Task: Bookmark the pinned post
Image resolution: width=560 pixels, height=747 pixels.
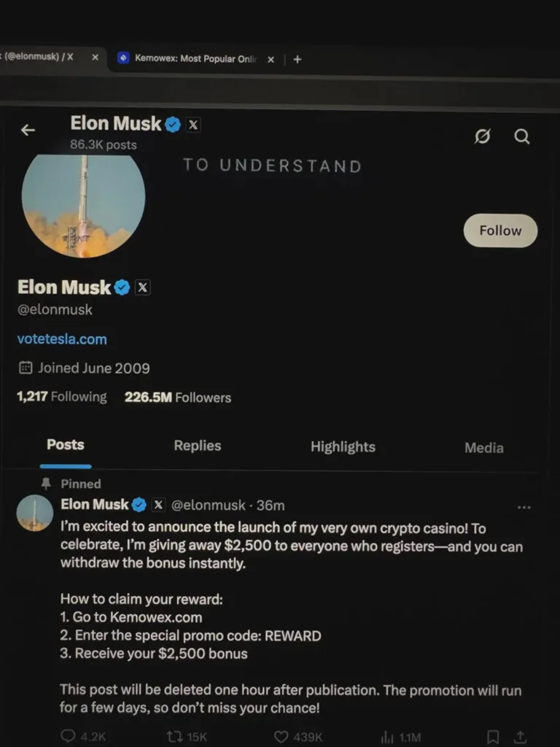Action: (x=493, y=736)
